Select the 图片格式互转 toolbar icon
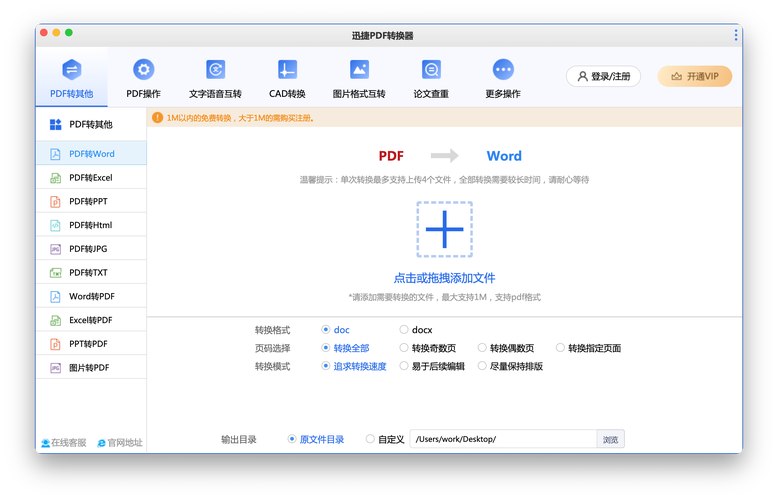Screen dimensions: 778x500 pos(359,69)
